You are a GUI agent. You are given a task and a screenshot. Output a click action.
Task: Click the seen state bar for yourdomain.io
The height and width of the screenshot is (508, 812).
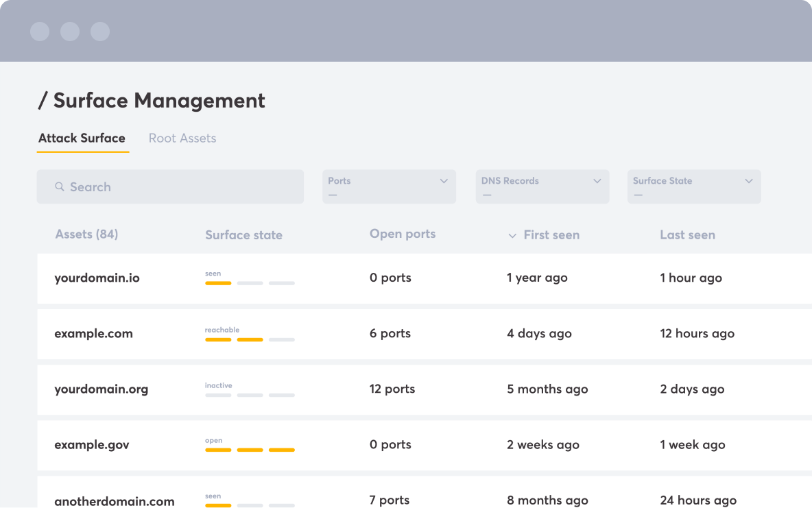point(250,283)
